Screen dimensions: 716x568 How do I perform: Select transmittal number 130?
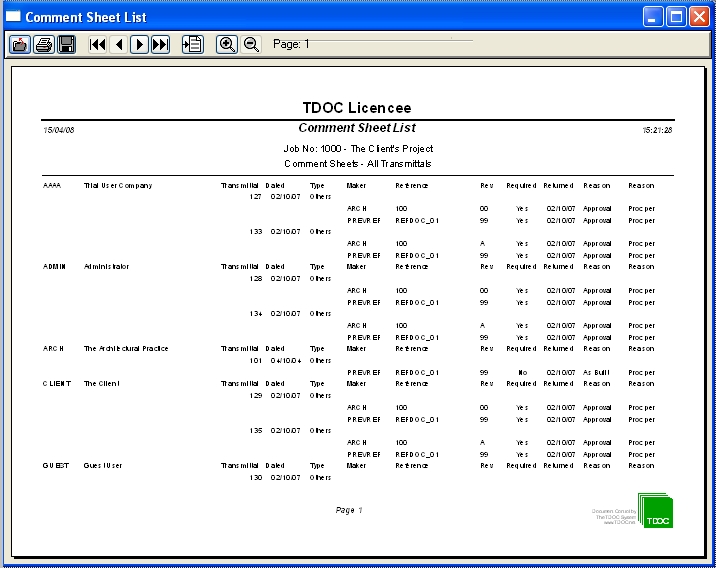click(x=256, y=478)
